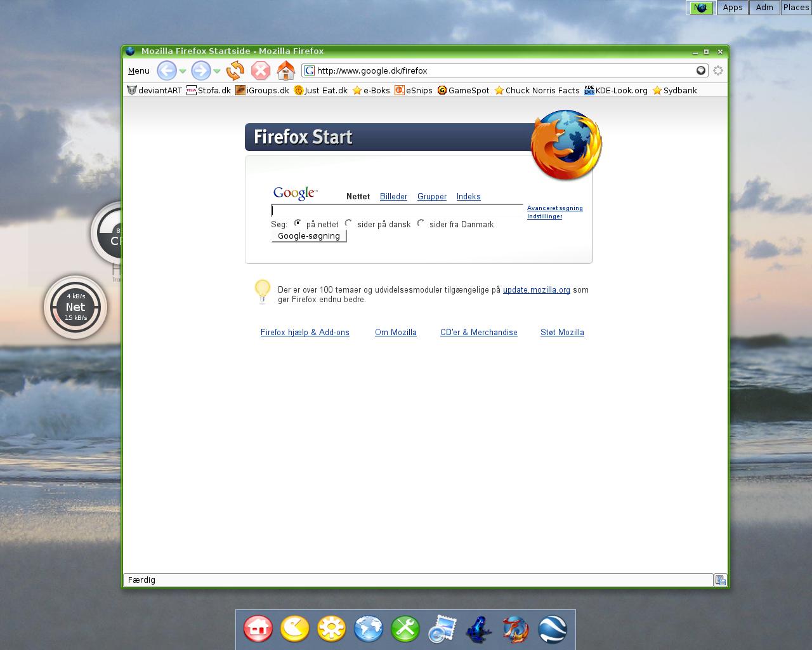Open the Firefox hjælp & Add-ons link
The height and width of the screenshot is (650, 812).
point(305,332)
